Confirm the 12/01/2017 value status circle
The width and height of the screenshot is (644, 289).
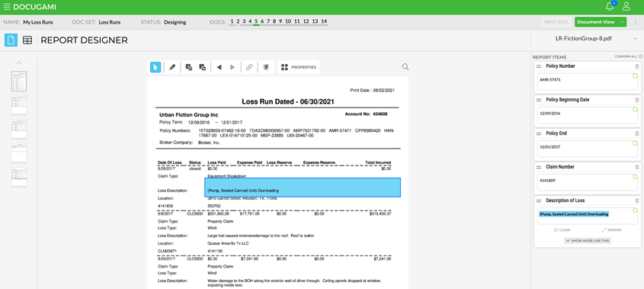tap(635, 143)
